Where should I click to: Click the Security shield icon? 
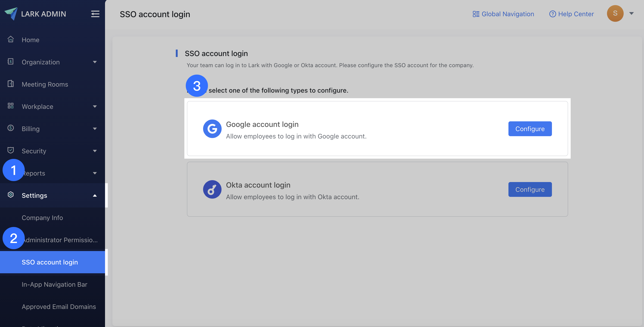(x=10, y=150)
